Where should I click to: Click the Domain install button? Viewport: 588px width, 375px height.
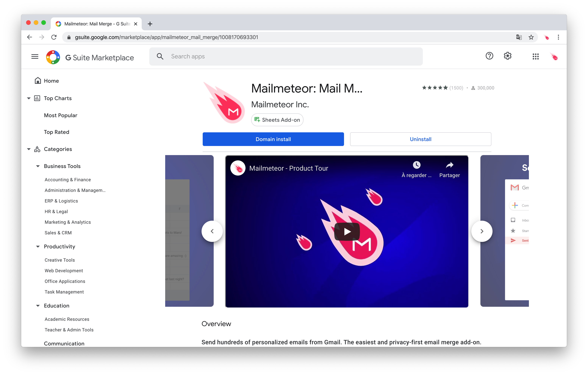click(x=273, y=139)
